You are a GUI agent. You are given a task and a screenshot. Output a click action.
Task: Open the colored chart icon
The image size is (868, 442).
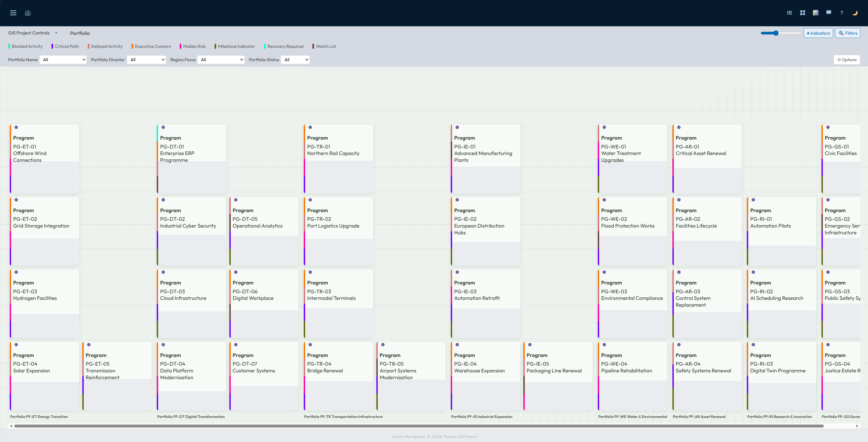pos(815,13)
